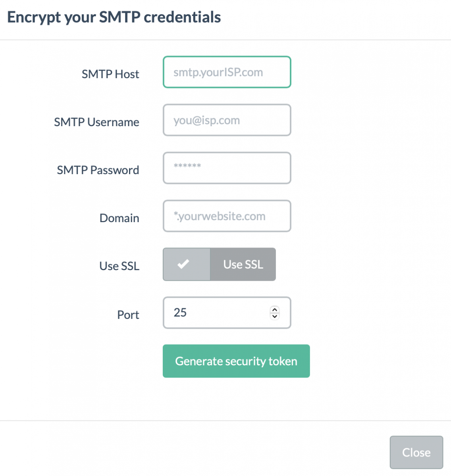Image resolution: width=451 pixels, height=476 pixels.
Task: Click the Use SSL label on left
Action: 119,266
